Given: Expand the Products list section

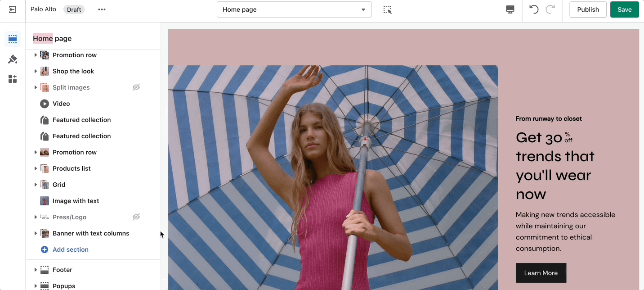Looking at the screenshot, I should pyautogui.click(x=36, y=168).
